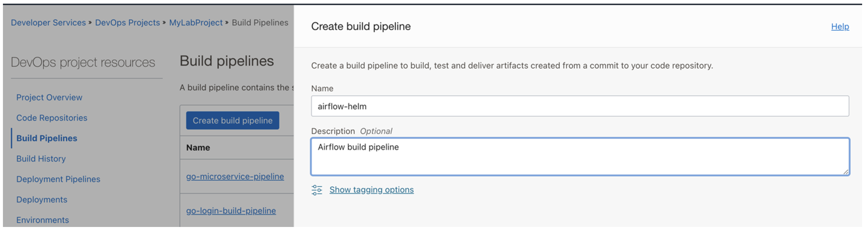Open Code Repositories in sidebar
The image size is (868, 231).
pyautogui.click(x=52, y=118)
